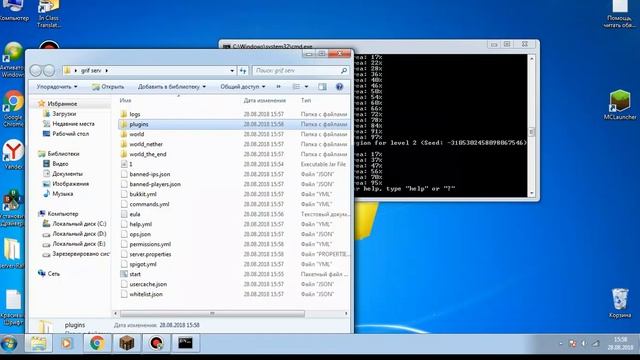Open Локальный диск (D:)
Screen dimensions: 640x360
pyautogui.click(x=79, y=234)
